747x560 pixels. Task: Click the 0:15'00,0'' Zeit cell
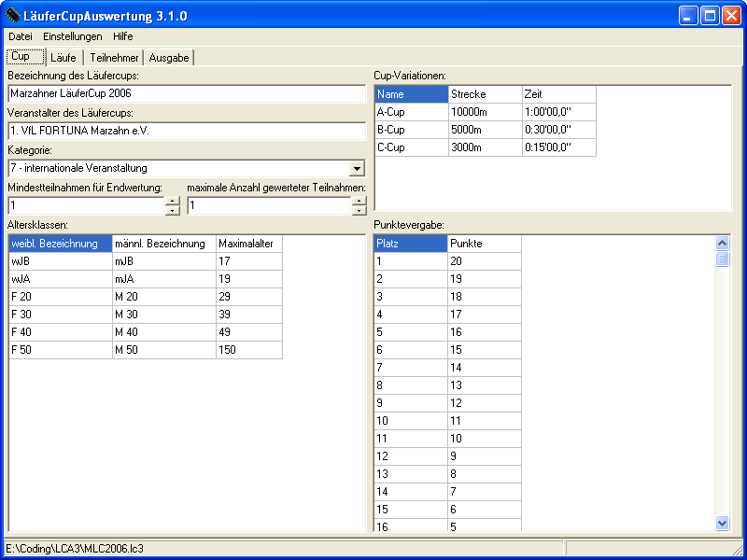click(x=558, y=147)
